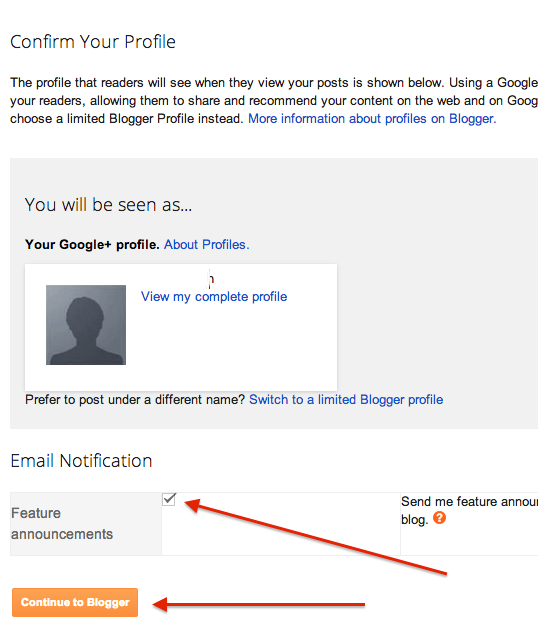The height and width of the screenshot is (635, 538).
Task: Click the intro paragraph about reader profiles
Action: click(274, 100)
